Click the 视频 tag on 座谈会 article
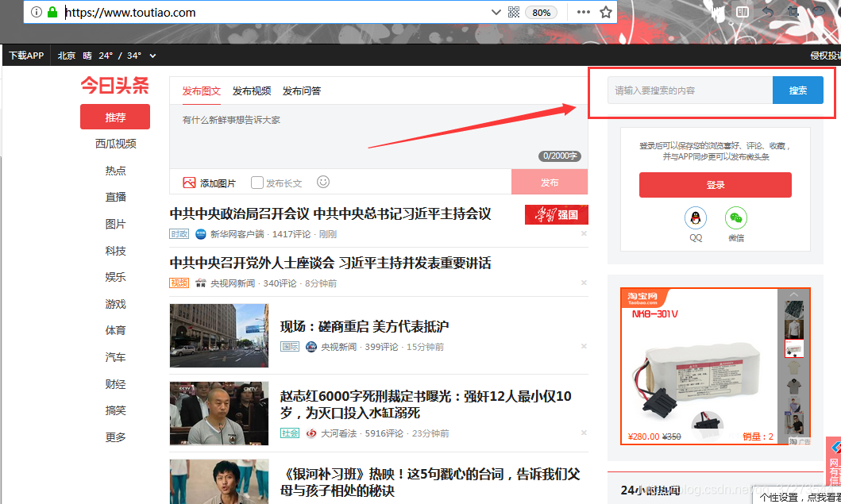 [179, 283]
